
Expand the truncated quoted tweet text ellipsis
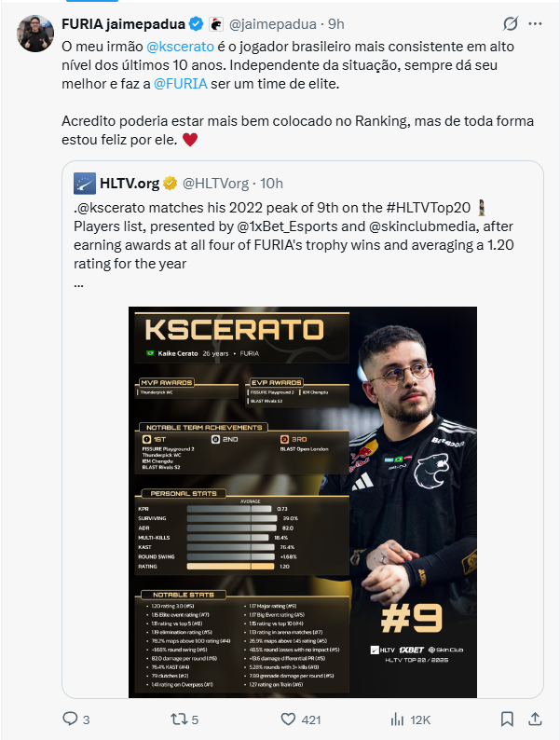coord(79,283)
